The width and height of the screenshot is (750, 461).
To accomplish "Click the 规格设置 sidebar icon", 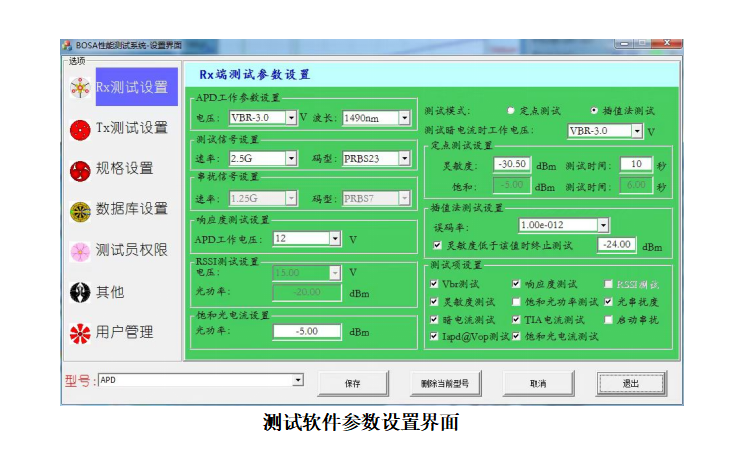I will pyautogui.click(x=80, y=171).
